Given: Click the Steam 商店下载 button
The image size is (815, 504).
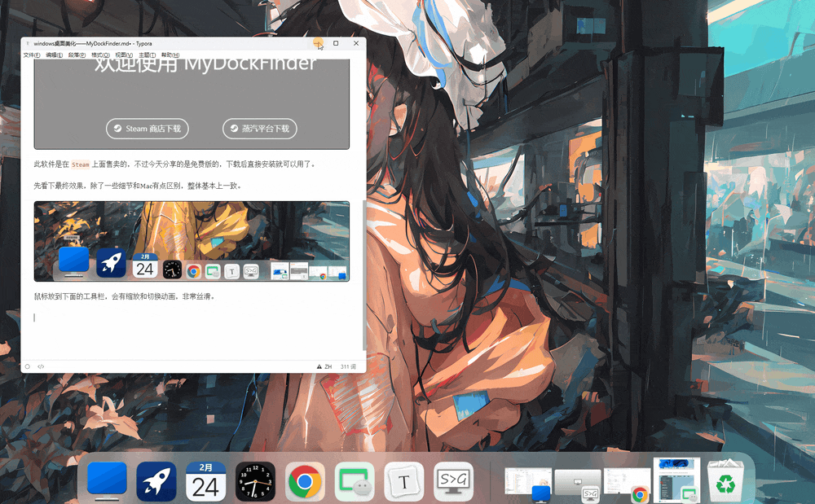Looking at the screenshot, I should coord(147,129).
